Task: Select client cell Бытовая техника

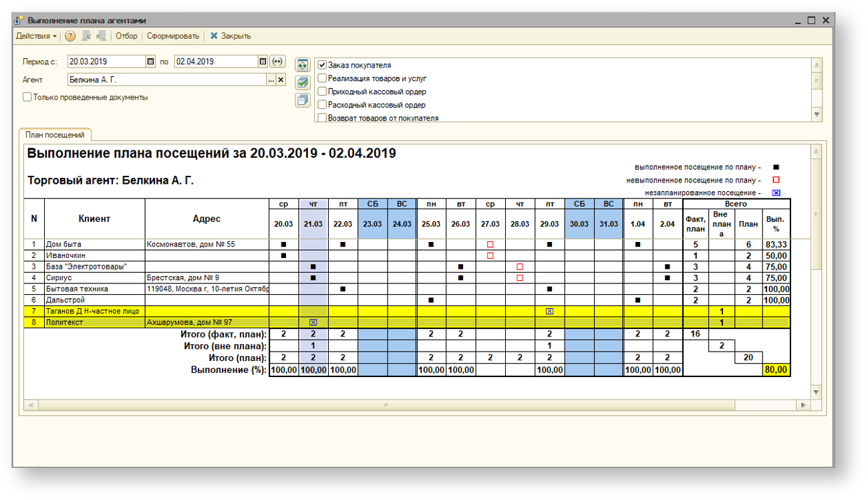Action: (x=94, y=289)
